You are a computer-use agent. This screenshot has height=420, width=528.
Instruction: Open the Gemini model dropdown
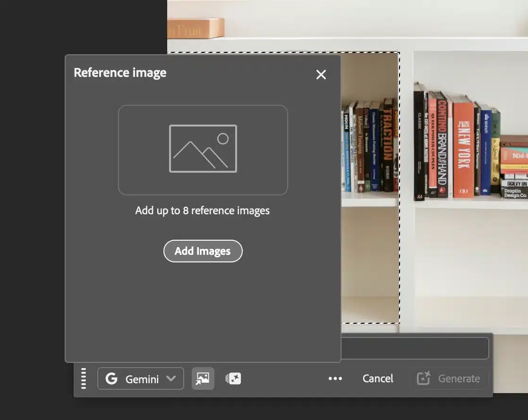(x=141, y=378)
